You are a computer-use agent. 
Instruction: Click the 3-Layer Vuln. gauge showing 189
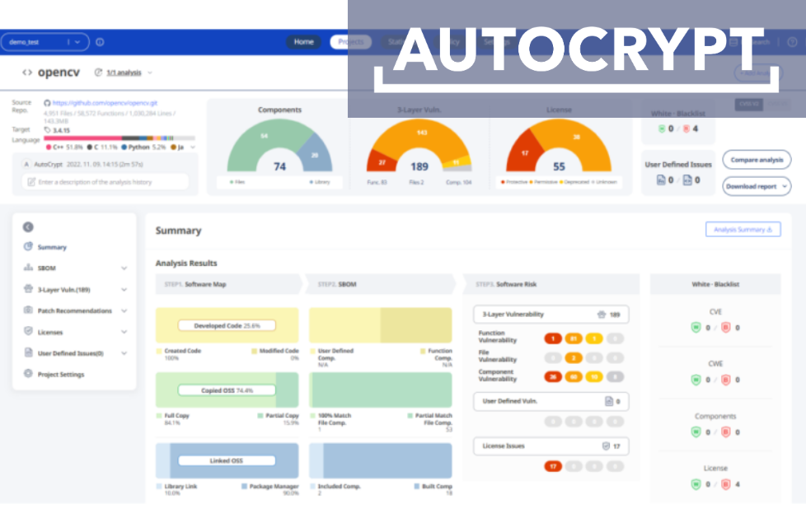click(x=419, y=147)
